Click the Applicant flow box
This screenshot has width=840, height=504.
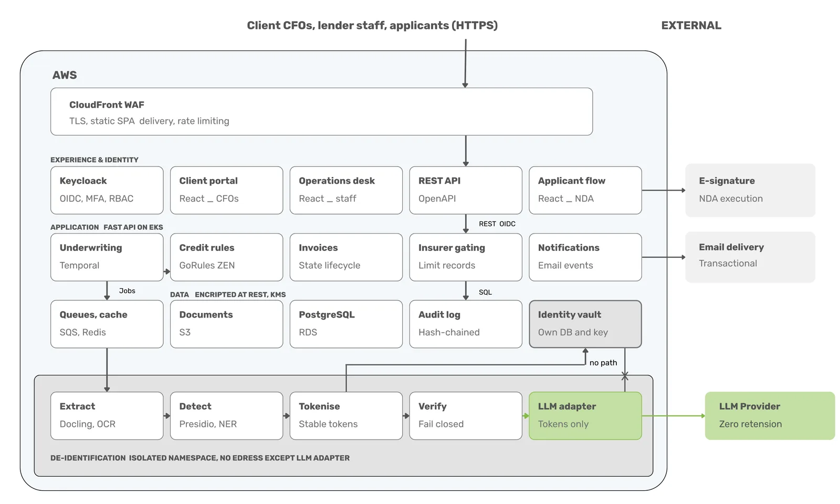point(585,190)
